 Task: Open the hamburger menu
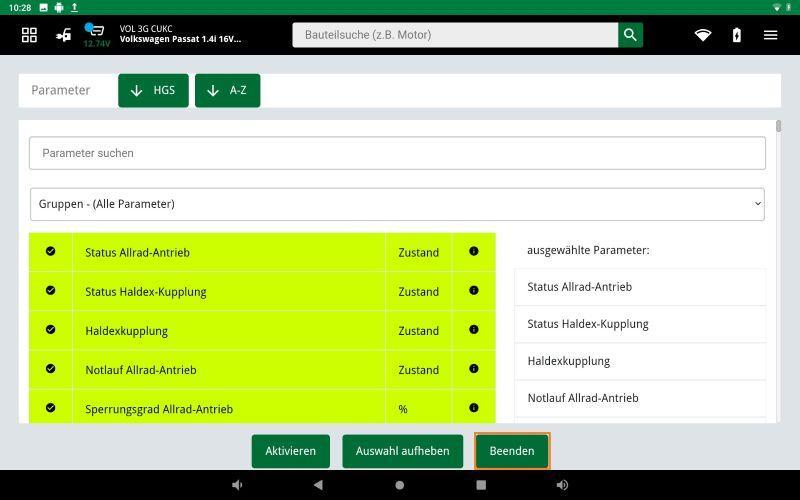(770, 35)
